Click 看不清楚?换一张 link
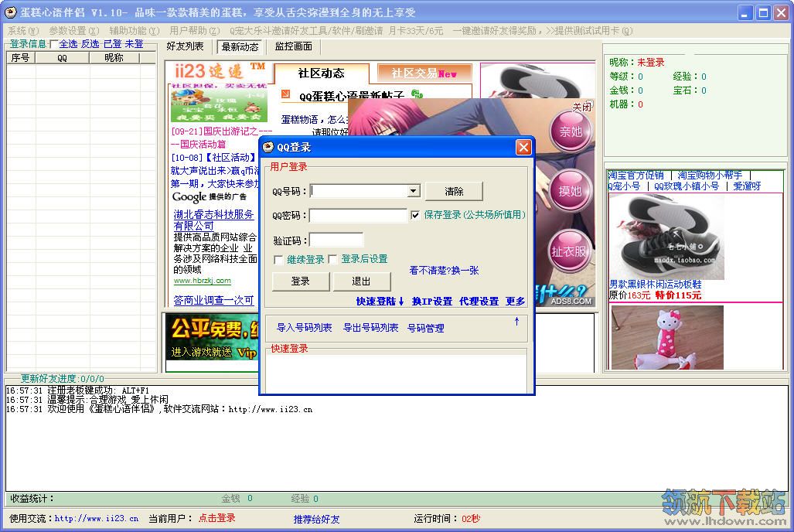This screenshot has width=794, height=532. [x=444, y=270]
